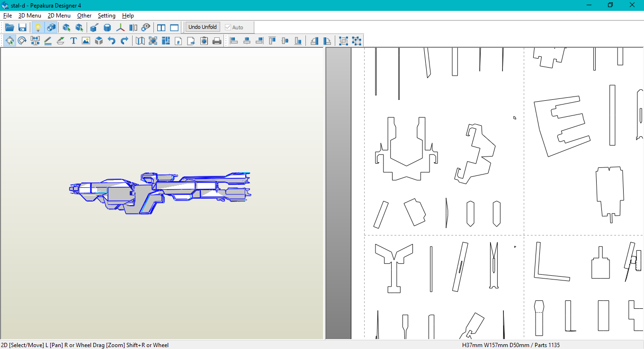The image size is (644, 349).
Task: Select the Join/Disjoin faces tool
Action: (35, 41)
